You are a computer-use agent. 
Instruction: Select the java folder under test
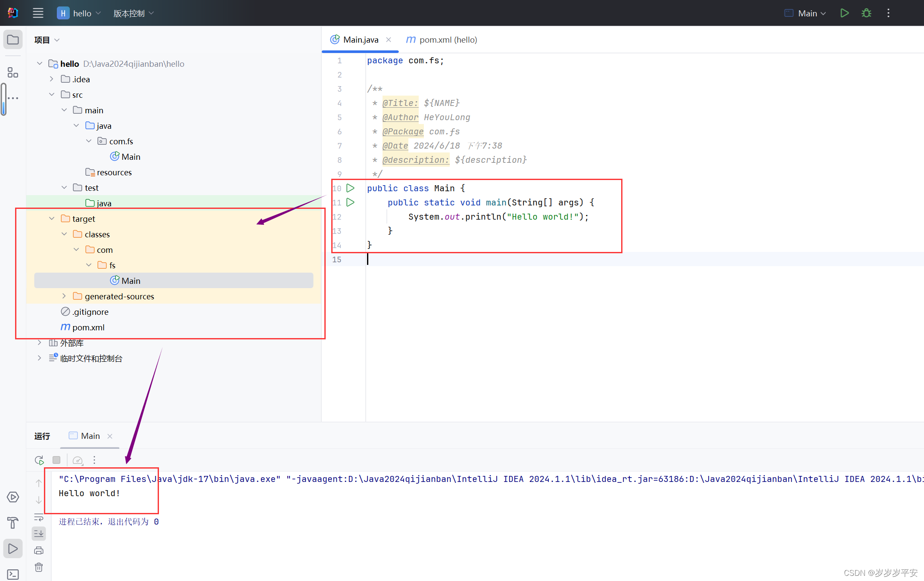[x=99, y=203]
